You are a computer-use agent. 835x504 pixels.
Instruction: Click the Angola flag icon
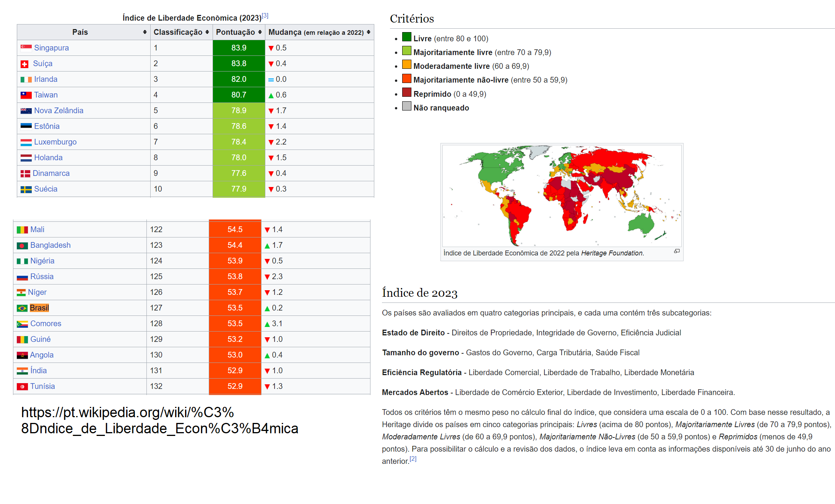pos(22,355)
